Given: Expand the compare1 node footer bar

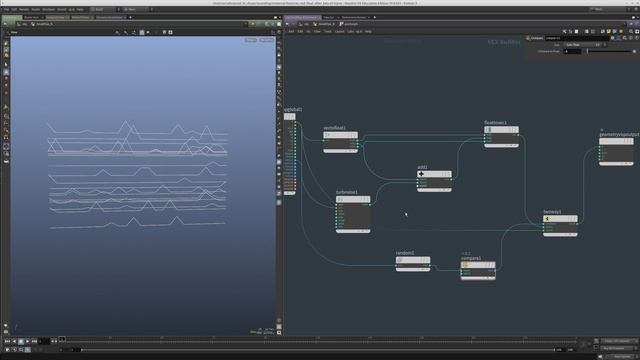Looking at the screenshot, I should [x=478, y=279].
